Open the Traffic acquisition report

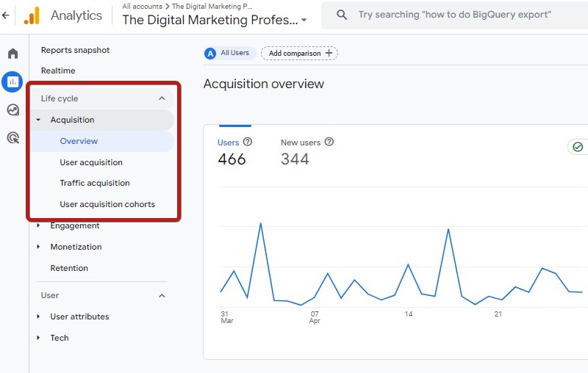pos(95,183)
